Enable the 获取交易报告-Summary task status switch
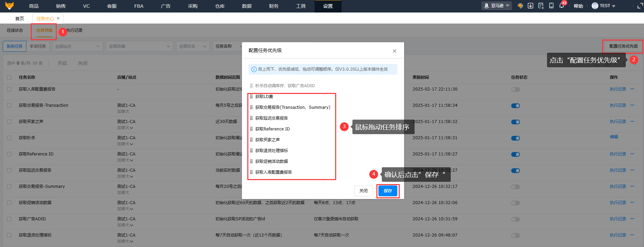Screen dimensions: 644x247 tap(516, 187)
